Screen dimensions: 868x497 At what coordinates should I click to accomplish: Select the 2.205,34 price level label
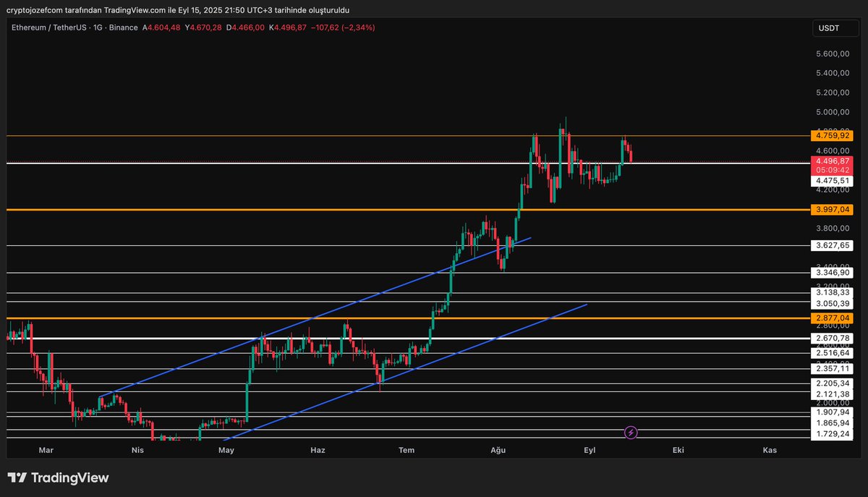832,383
